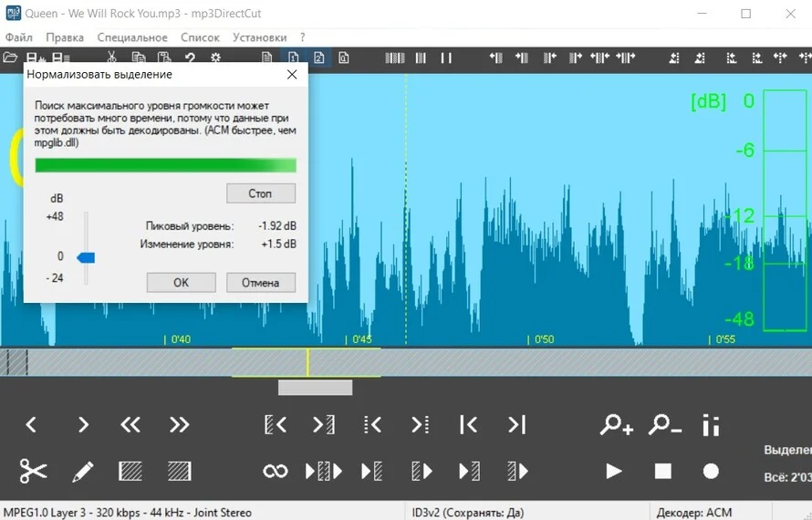The image size is (812, 520).
Task: Click the 0'50 timeline marker
Action: pos(541,339)
